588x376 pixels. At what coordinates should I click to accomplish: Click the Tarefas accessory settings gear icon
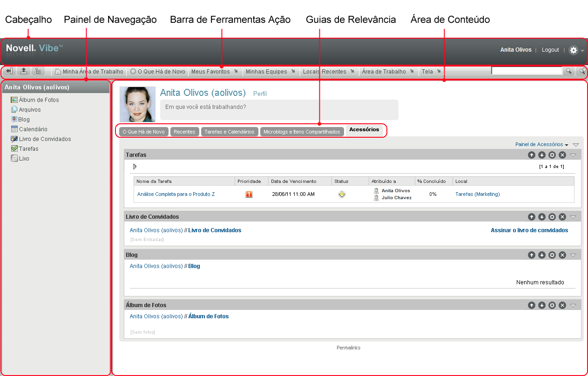click(552, 155)
